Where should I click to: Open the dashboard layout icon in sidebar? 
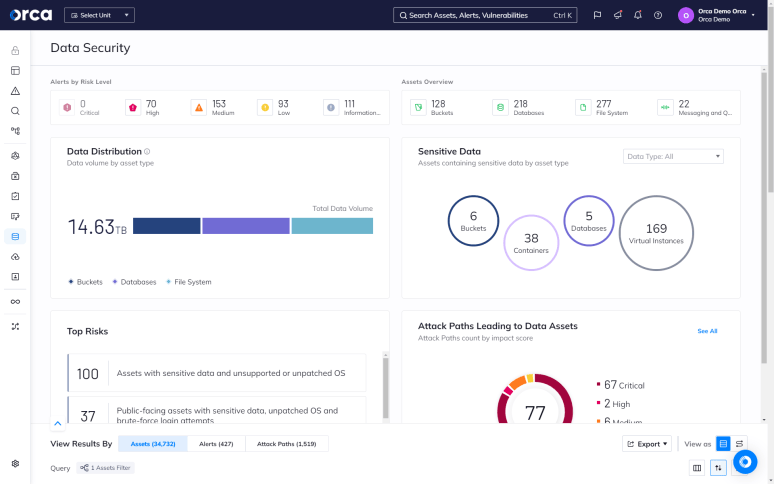click(15, 71)
